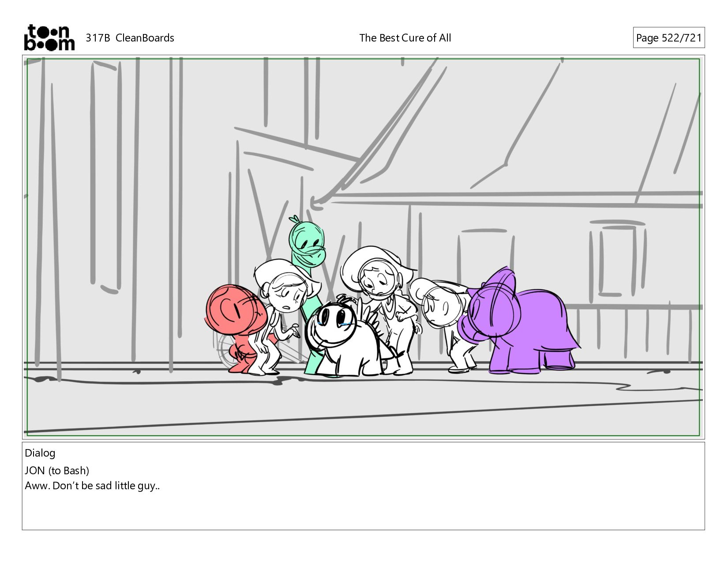This screenshot has height=563, width=728.
Task: Click the 'Dialog' label
Action: [40, 453]
